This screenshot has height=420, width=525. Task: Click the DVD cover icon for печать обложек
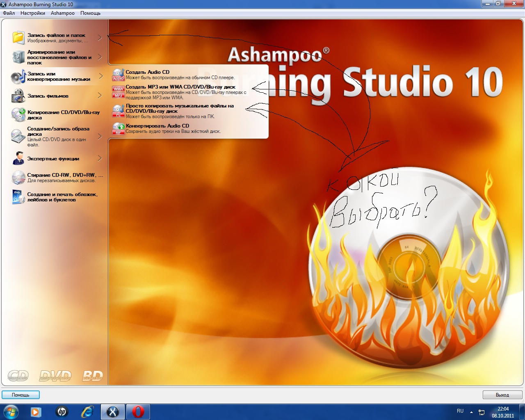coord(18,197)
